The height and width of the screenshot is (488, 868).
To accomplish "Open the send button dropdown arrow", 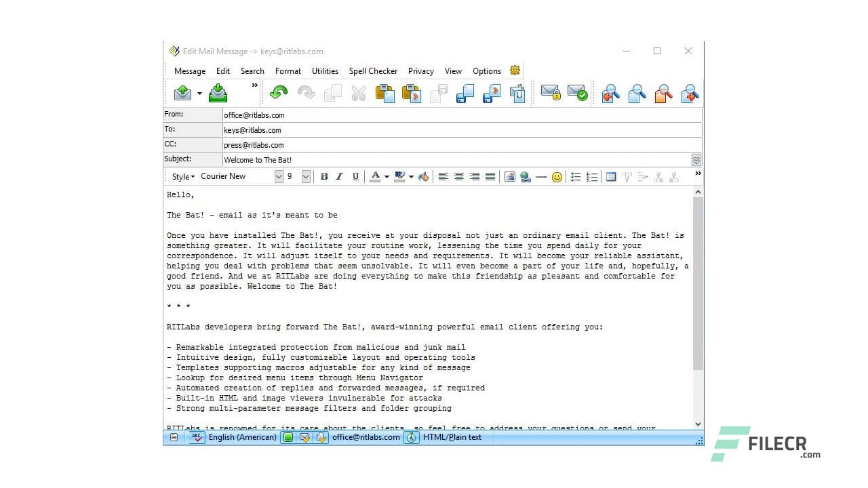I will click(x=199, y=94).
